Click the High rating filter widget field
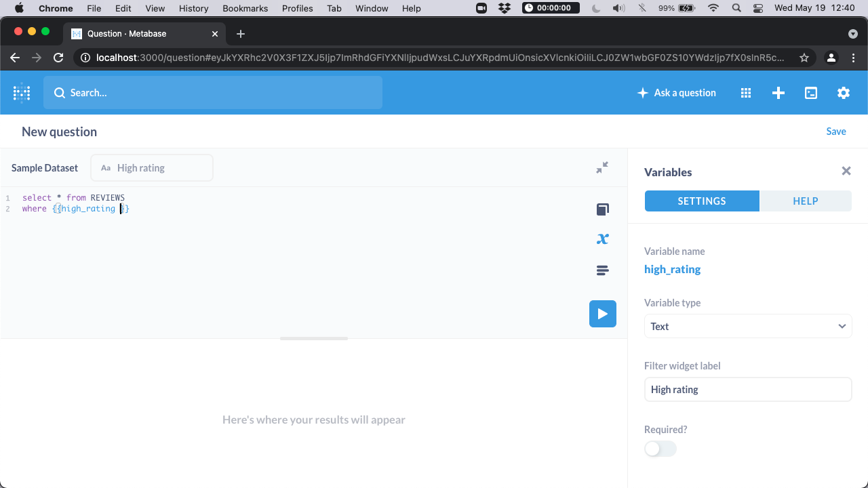868x488 pixels. tap(152, 167)
